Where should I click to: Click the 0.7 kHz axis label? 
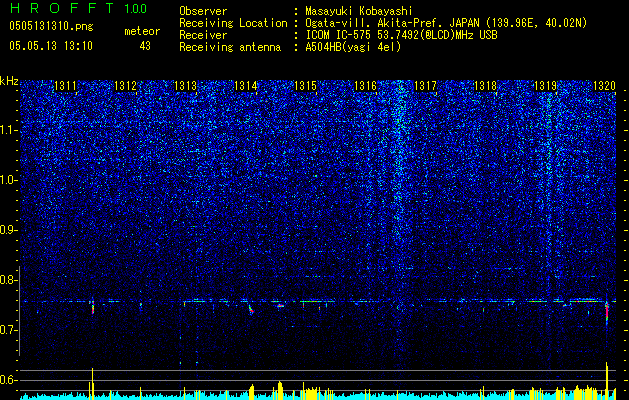coord(9,330)
